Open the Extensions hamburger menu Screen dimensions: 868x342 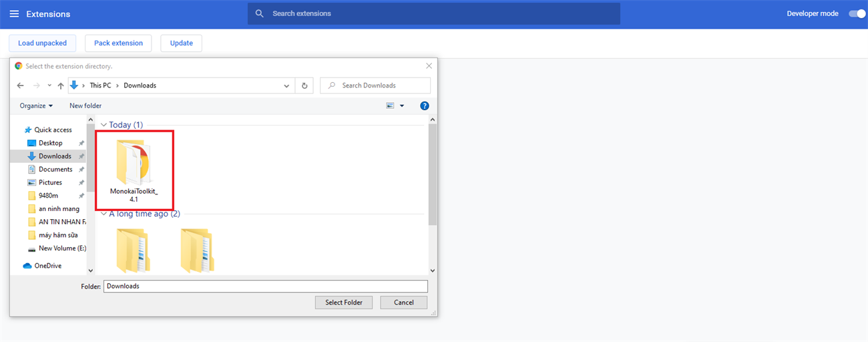tap(14, 14)
